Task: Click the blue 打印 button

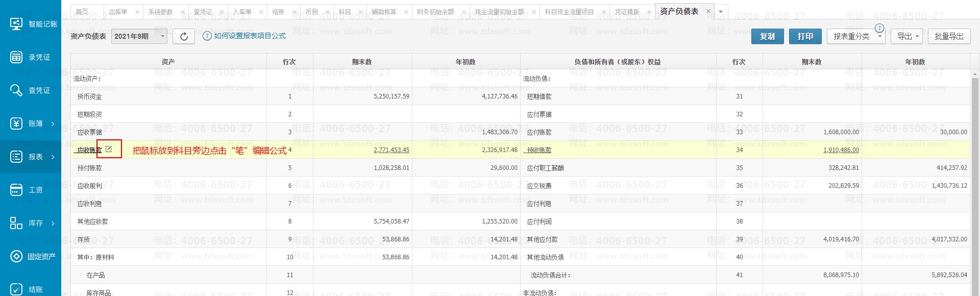Action: (805, 36)
